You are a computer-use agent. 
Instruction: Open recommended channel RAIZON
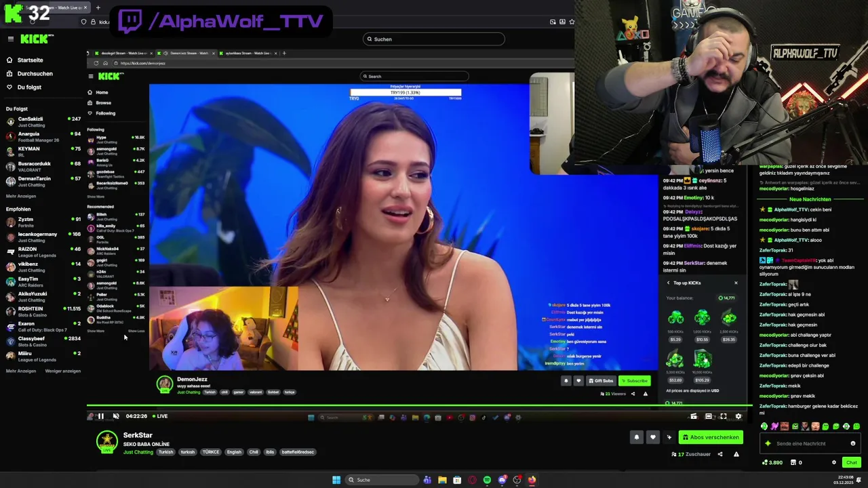coord(43,252)
